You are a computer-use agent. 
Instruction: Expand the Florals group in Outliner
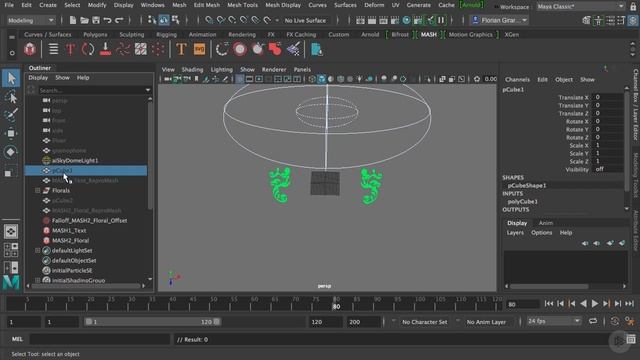coord(38,191)
